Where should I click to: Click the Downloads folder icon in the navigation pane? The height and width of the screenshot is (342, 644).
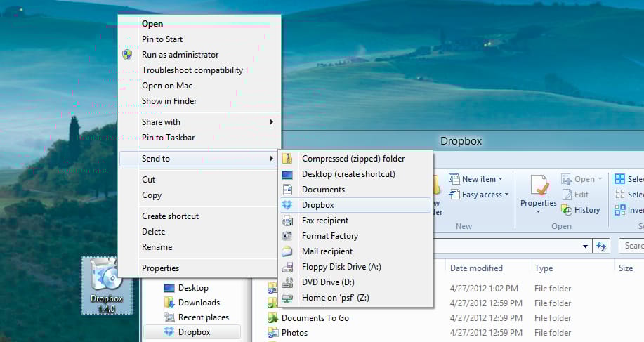click(x=169, y=303)
